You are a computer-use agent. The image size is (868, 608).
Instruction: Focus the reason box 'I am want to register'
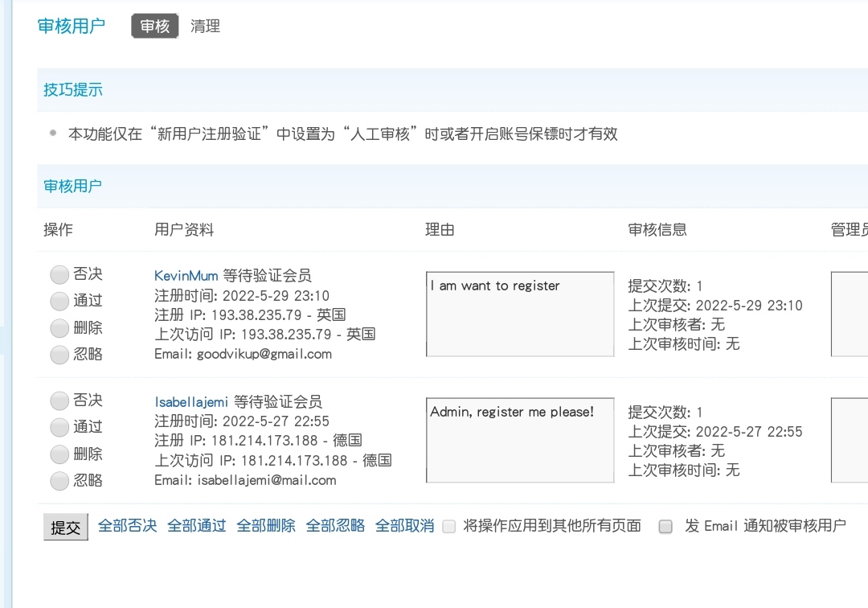coord(520,314)
